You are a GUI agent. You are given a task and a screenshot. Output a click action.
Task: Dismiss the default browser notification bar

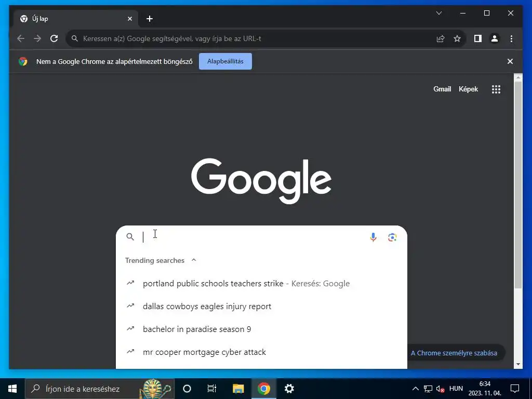point(510,61)
